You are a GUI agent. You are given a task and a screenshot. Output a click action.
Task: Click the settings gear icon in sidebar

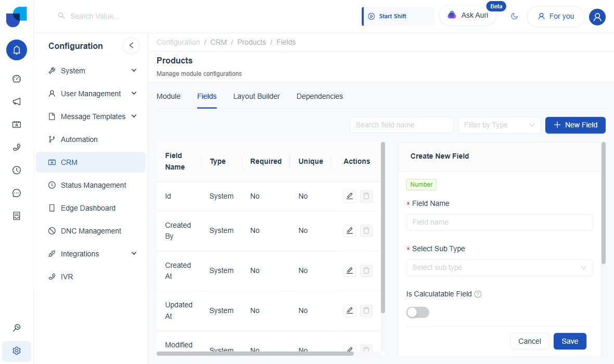point(17,350)
